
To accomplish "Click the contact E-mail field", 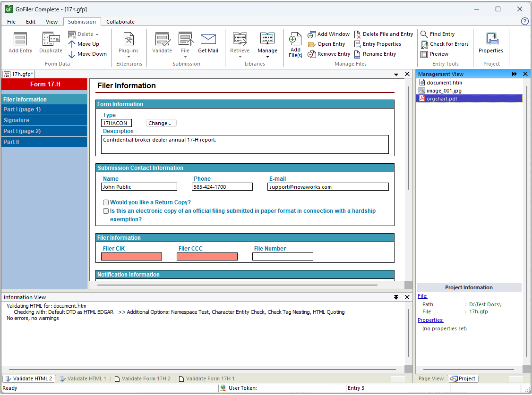I will tap(328, 187).
